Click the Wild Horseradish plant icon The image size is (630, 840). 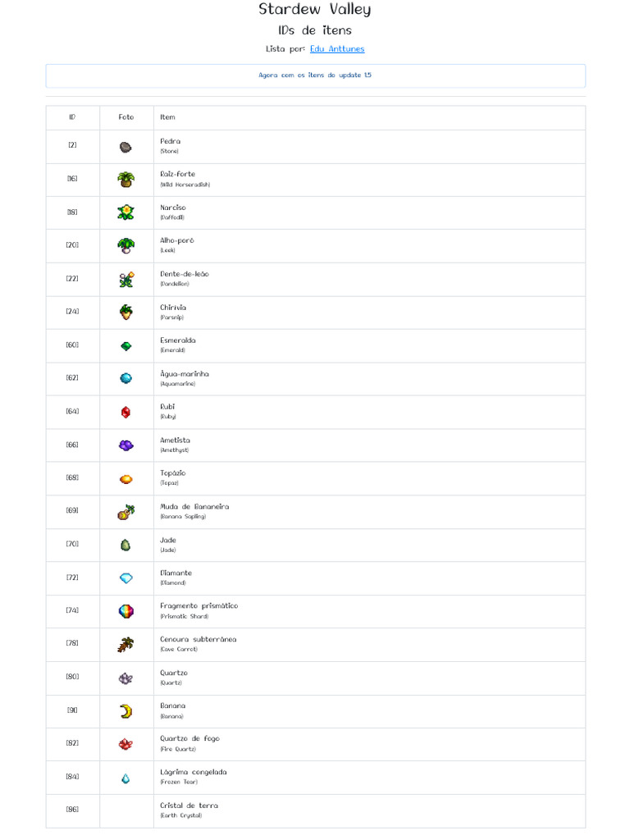click(x=126, y=180)
